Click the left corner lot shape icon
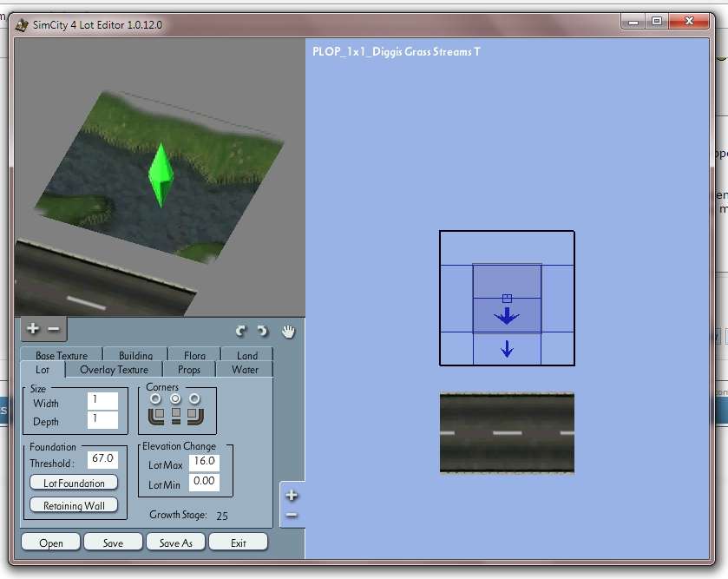 tap(156, 416)
